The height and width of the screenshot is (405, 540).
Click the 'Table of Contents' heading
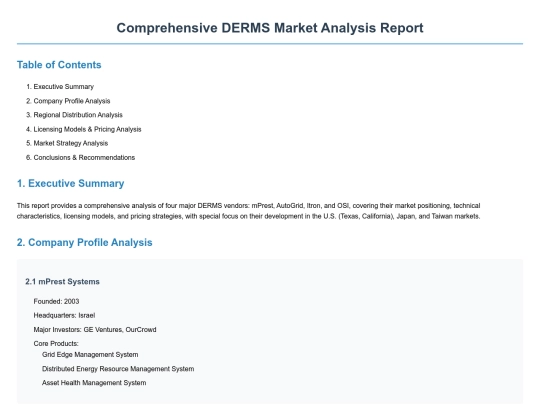[59, 65]
